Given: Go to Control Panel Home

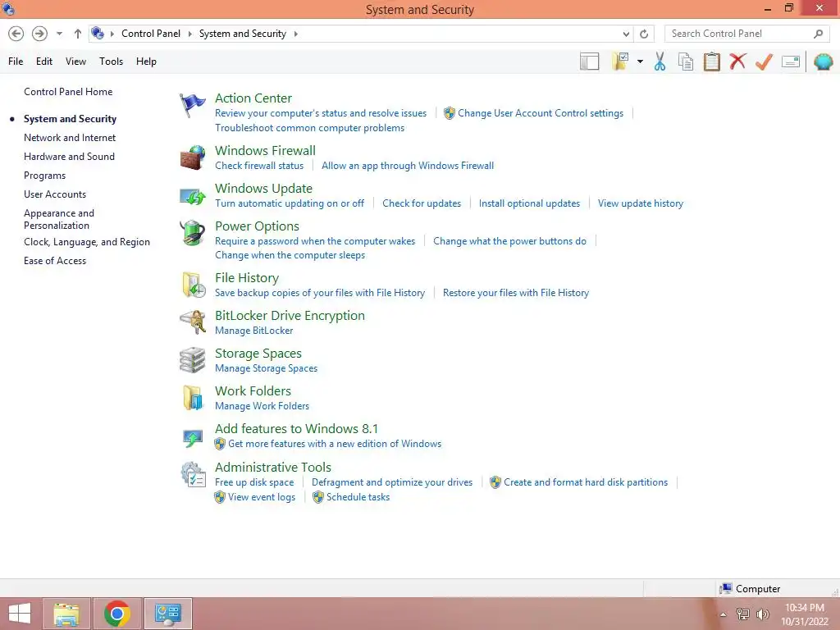Looking at the screenshot, I should click(x=68, y=92).
